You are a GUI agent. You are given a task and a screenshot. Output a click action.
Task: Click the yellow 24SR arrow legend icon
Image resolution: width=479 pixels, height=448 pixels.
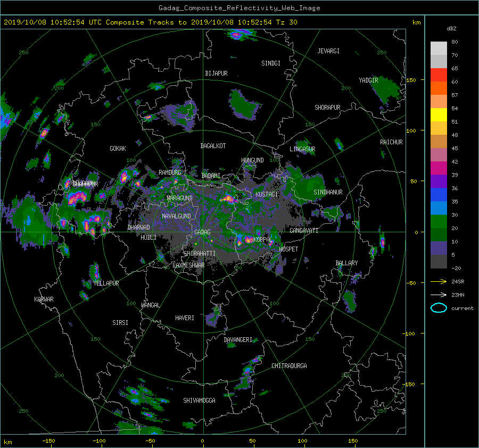pyautogui.click(x=439, y=281)
